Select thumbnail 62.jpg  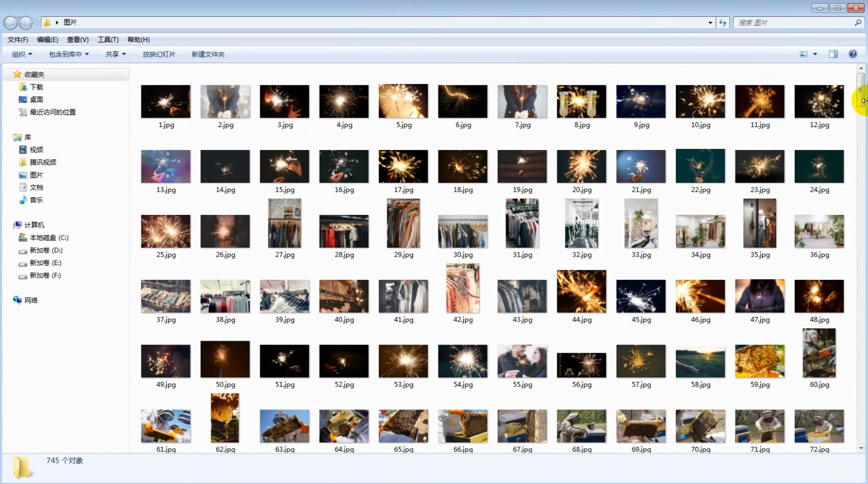click(x=225, y=418)
